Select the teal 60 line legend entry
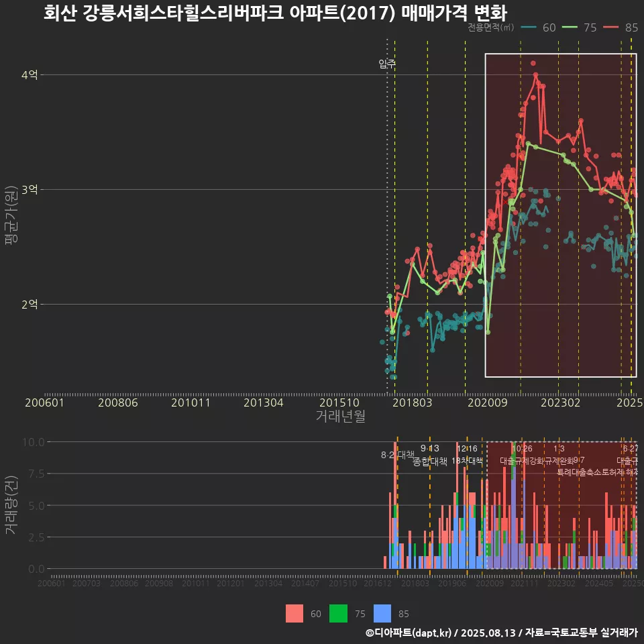644x644 pixels. (x=538, y=28)
